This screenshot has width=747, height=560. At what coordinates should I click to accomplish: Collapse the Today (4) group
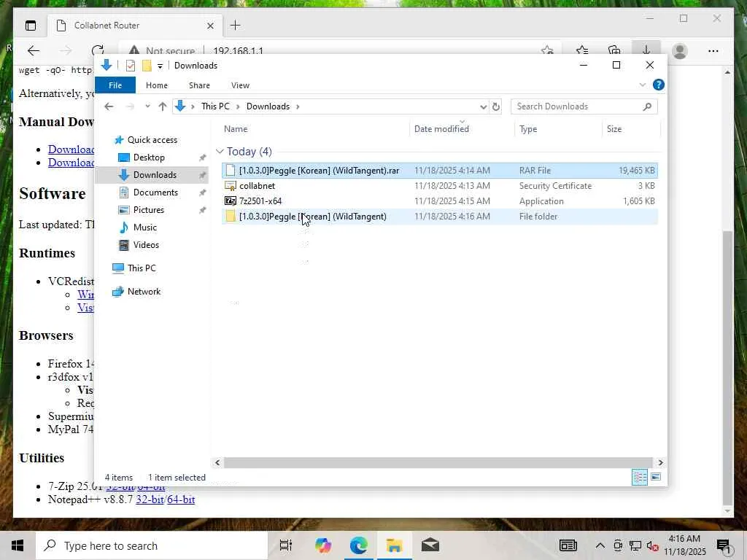pyautogui.click(x=220, y=152)
